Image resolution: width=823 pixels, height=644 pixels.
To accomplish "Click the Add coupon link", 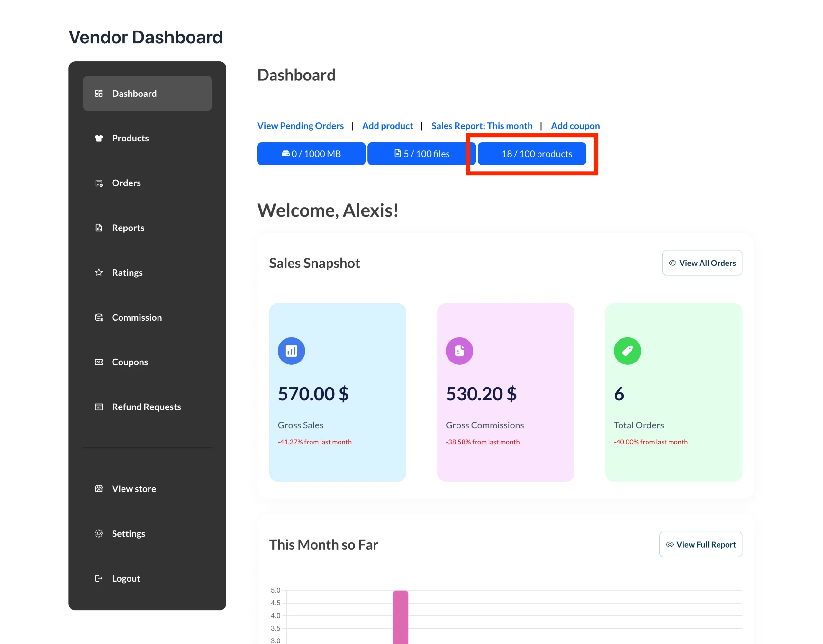I will point(575,126).
